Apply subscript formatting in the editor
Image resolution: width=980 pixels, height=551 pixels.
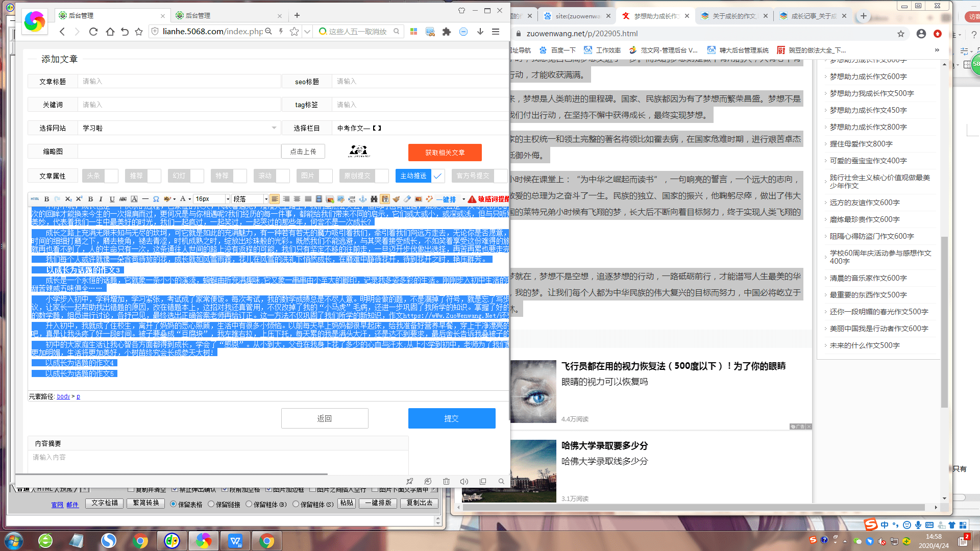68,199
